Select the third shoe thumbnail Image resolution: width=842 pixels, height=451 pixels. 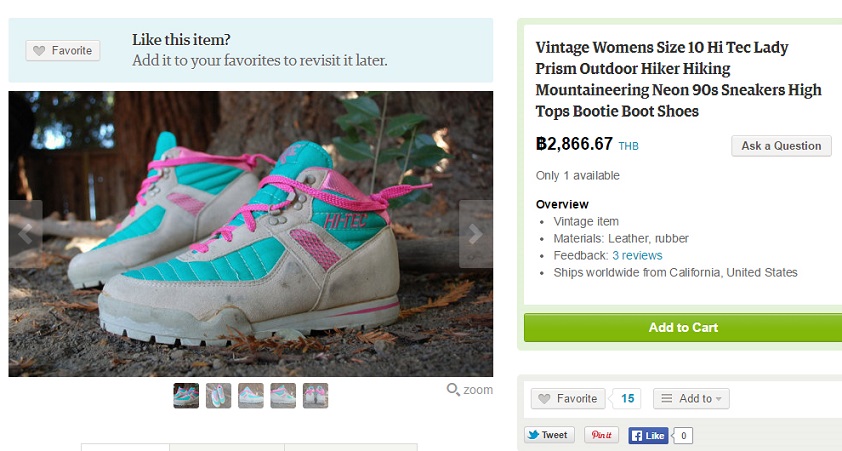click(251, 396)
